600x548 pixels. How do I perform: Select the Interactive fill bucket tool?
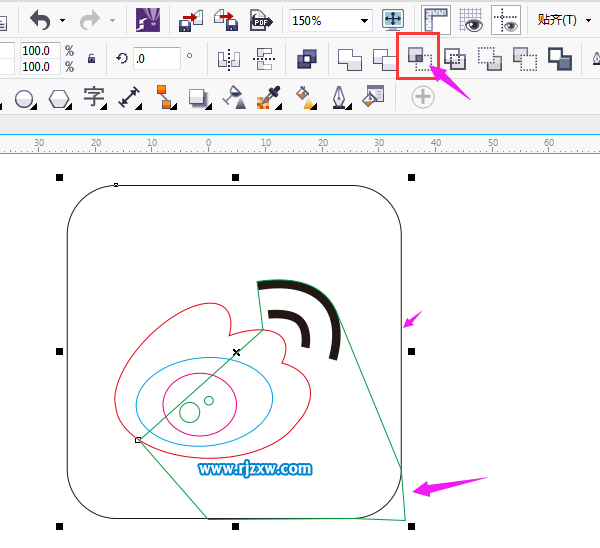305,98
